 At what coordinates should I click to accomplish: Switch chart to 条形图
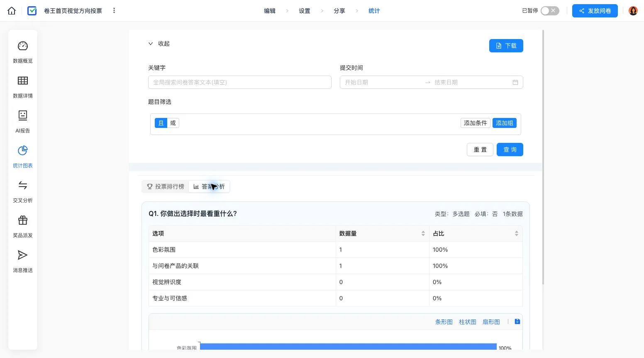[444, 322]
